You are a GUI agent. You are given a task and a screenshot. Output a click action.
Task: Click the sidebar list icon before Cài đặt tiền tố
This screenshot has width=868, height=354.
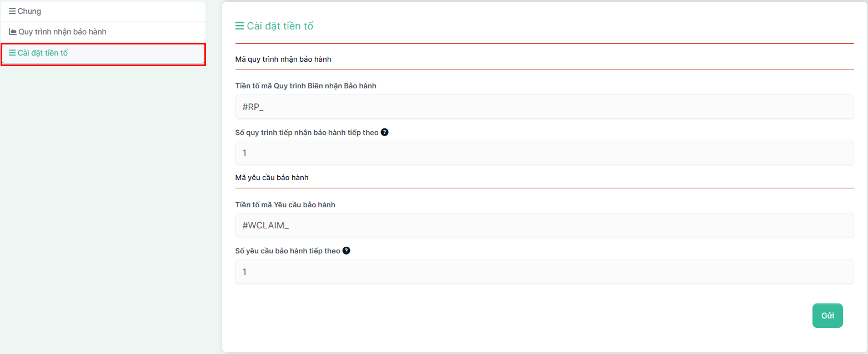[x=12, y=53]
